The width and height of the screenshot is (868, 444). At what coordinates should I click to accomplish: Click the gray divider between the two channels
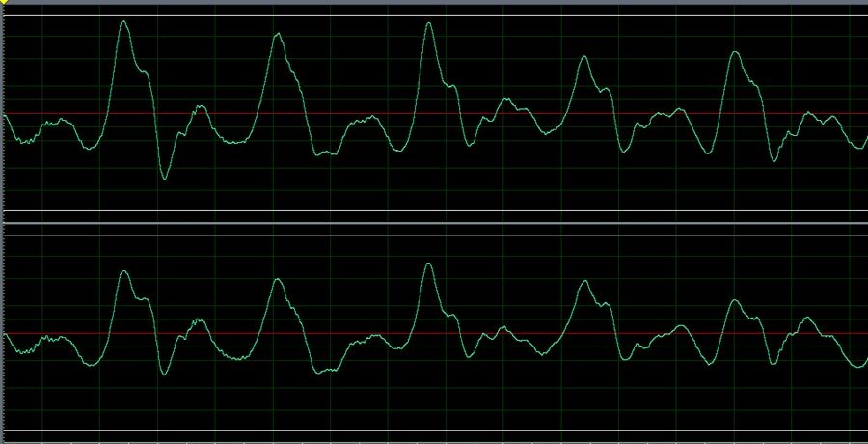tap(434, 225)
